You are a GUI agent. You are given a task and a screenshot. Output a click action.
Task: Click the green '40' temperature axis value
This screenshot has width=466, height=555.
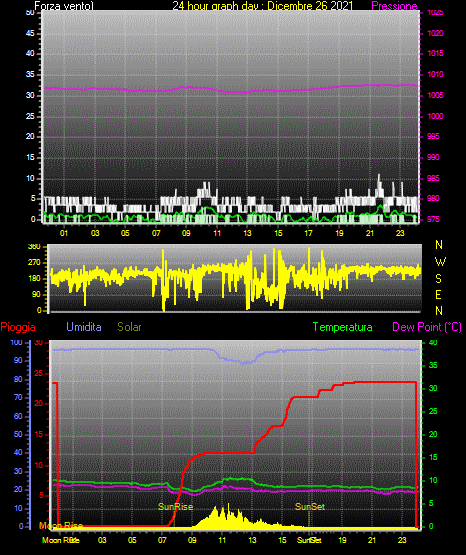click(433, 342)
